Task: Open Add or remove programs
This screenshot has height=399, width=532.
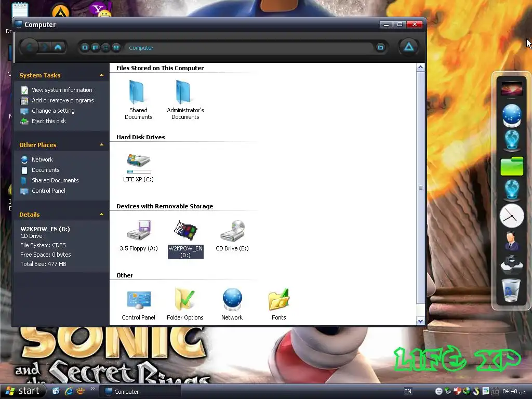Action: [62, 100]
